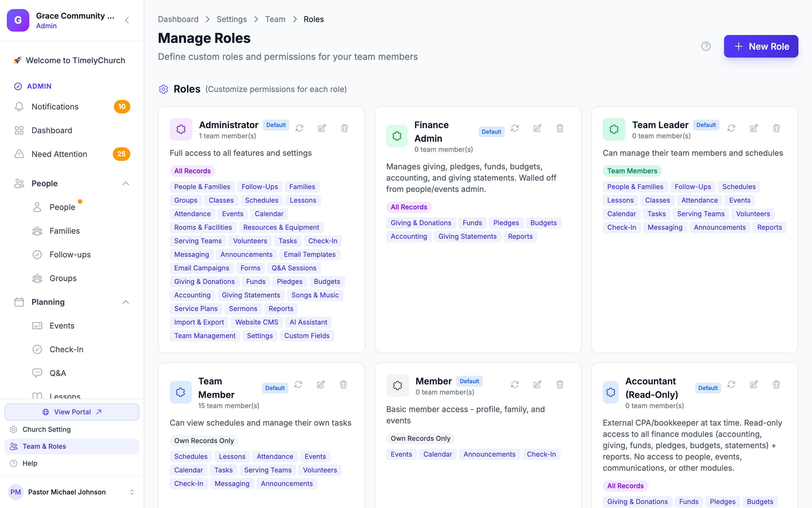Edit the Team Member role

[x=321, y=384]
